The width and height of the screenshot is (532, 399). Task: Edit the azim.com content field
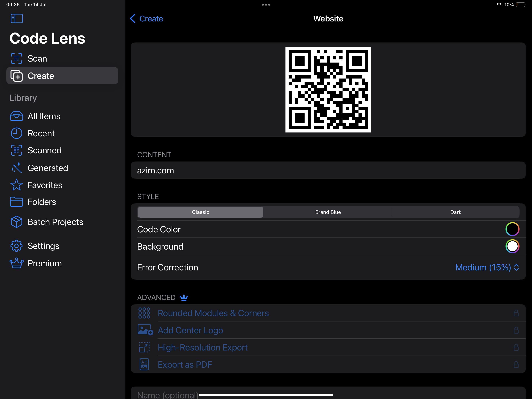[x=328, y=170]
